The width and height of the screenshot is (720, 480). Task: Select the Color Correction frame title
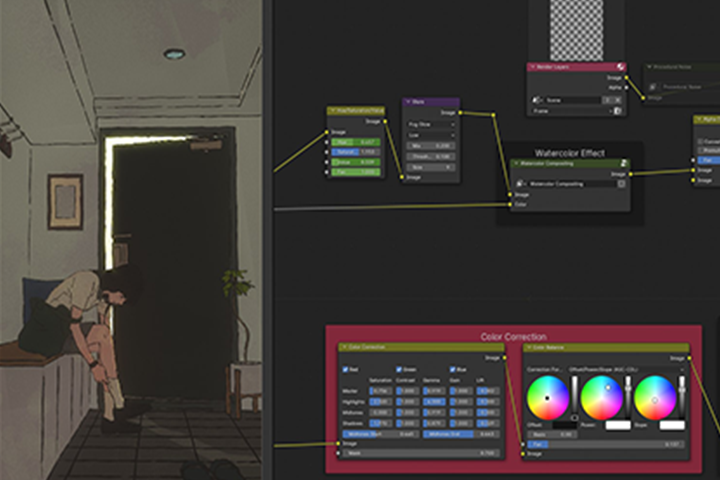pyautogui.click(x=513, y=337)
